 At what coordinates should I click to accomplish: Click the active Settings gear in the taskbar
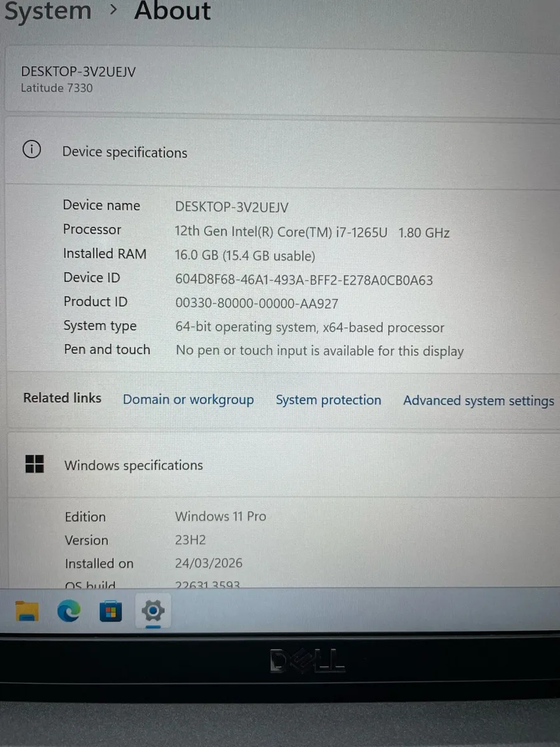152,611
